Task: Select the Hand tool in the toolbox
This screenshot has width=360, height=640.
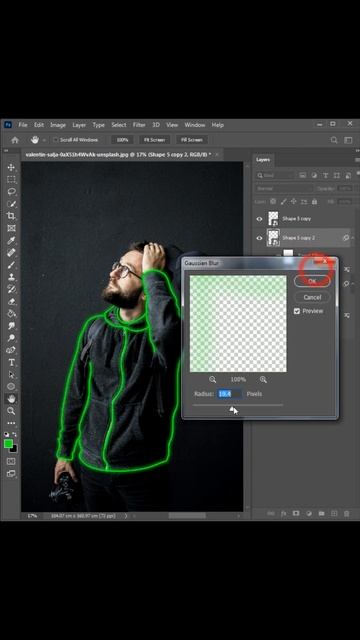Action: pyautogui.click(x=11, y=398)
